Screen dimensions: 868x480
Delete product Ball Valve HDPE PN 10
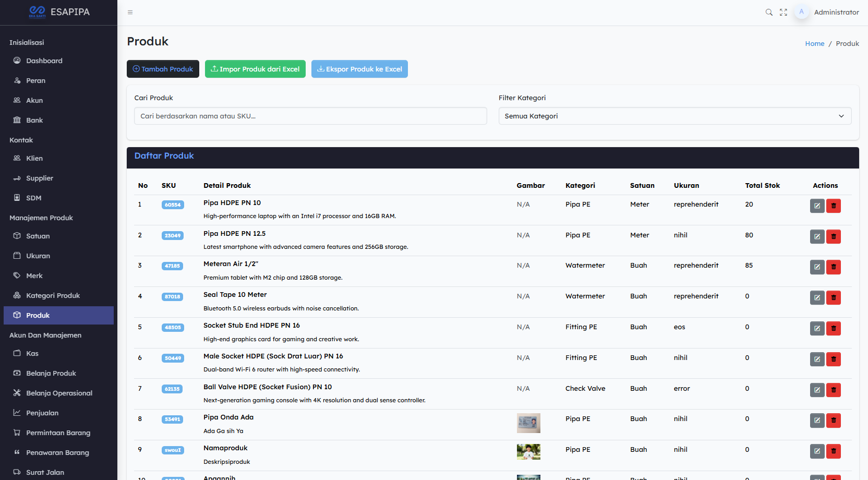pyautogui.click(x=834, y=390)
